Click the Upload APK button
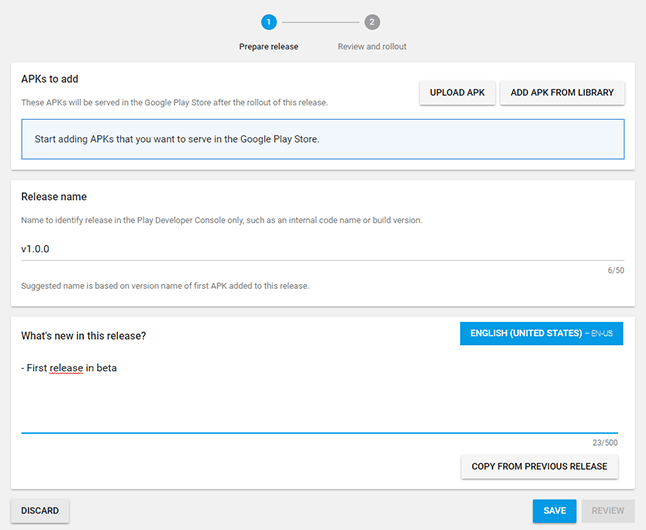 click(457, 93)
